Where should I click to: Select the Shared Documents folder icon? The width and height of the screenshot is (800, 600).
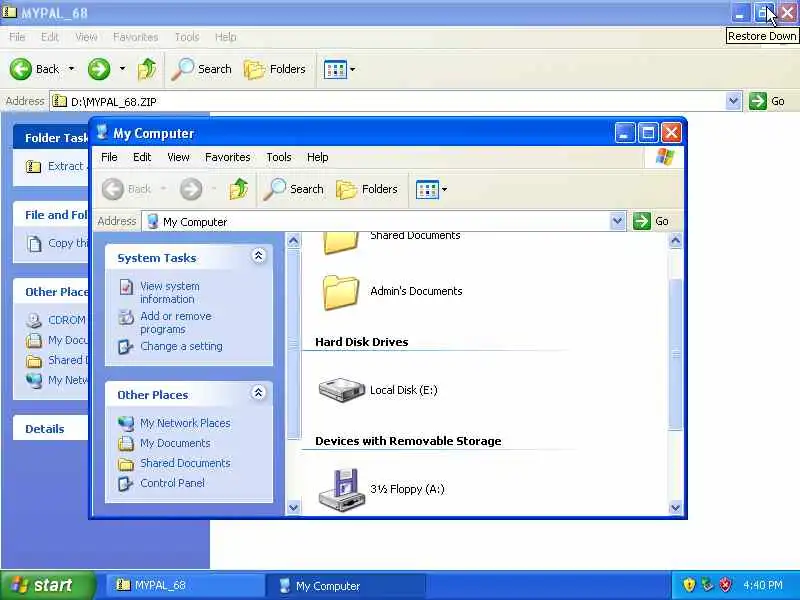point(341,243)
